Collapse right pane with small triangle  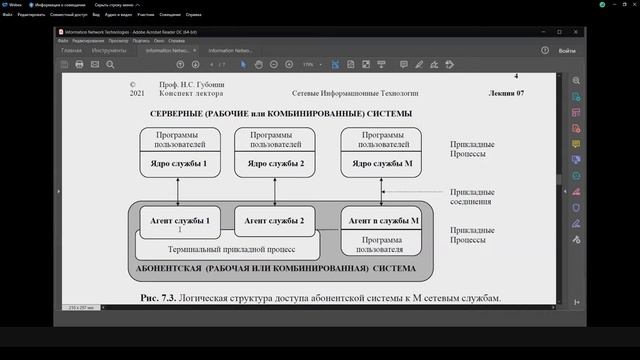point(565,191)
